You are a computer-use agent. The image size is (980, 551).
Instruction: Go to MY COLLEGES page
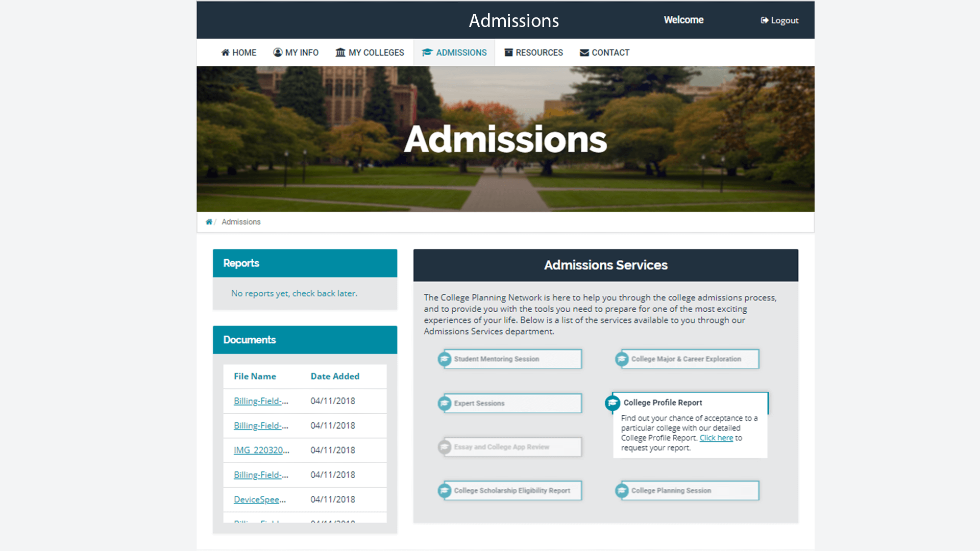(x=370, y=53)
